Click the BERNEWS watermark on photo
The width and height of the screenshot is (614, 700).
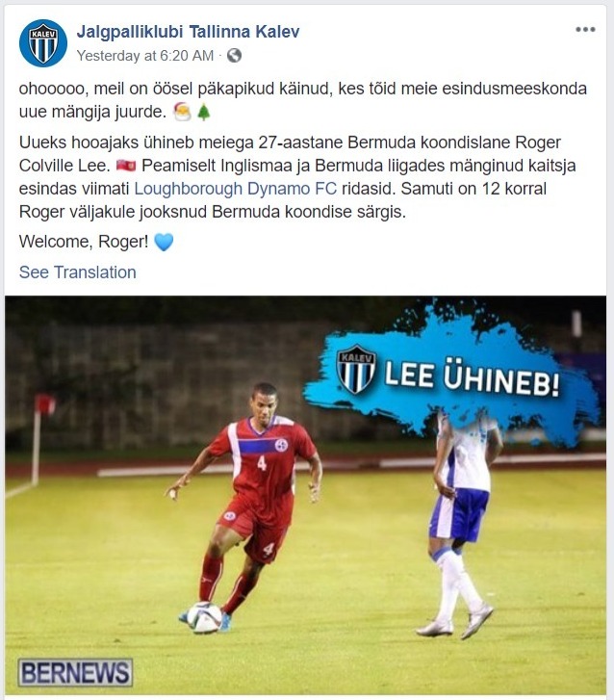click(75, 673)
